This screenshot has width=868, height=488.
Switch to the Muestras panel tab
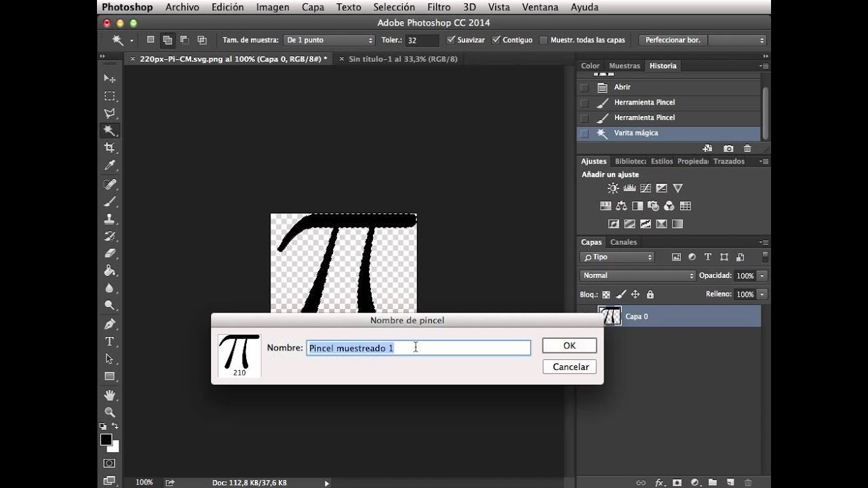click(625, 66)
